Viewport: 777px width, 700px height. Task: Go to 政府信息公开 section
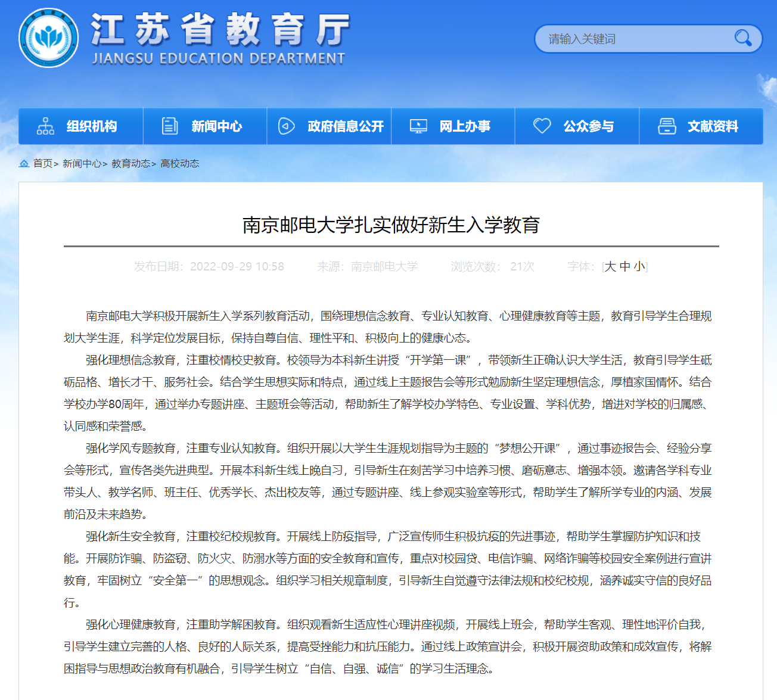(346, 126)
